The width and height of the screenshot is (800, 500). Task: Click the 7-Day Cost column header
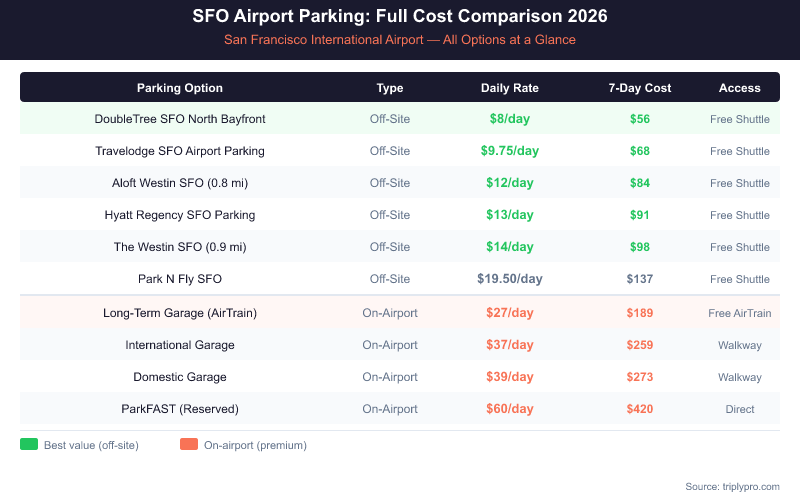click(639, 88)
